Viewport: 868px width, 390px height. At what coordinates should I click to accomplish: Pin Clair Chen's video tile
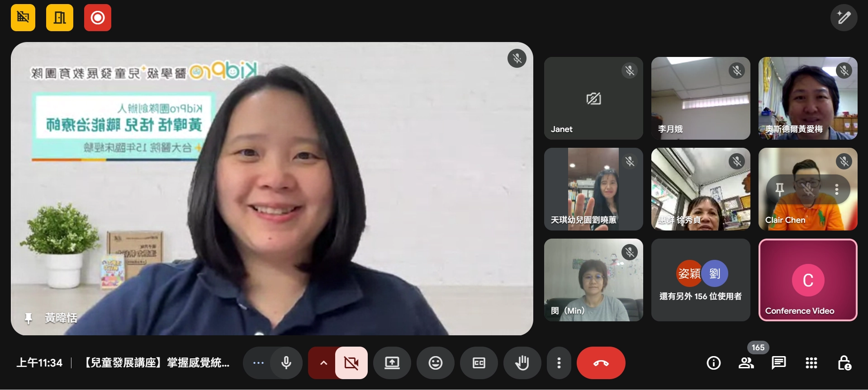(x=780, y=189)
